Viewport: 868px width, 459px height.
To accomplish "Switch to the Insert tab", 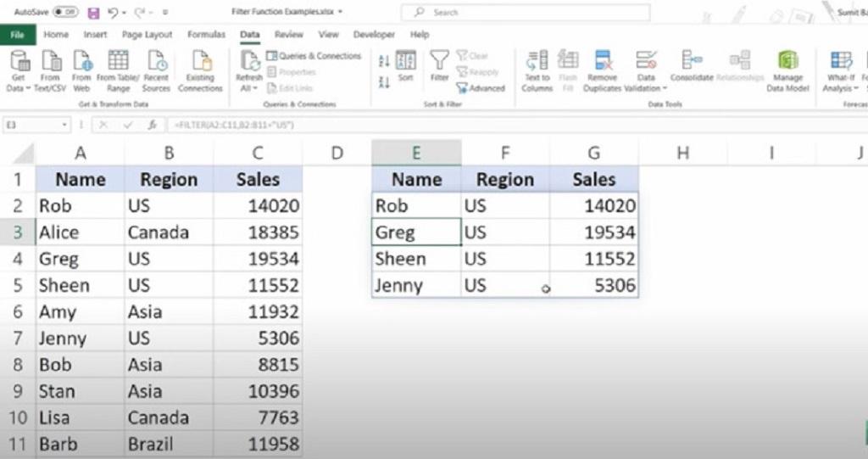I will tap(95, 35).
